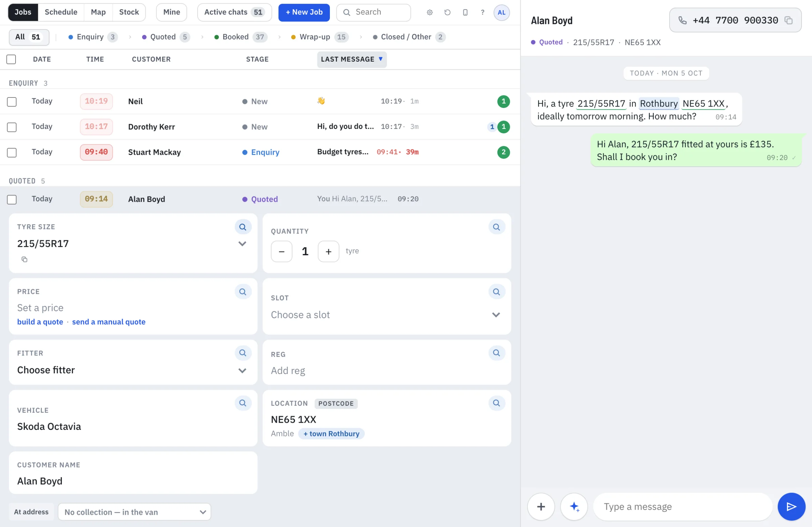Send message with the blue arrow button
The height and width of the screenshot is (527, 812).
(x=791, y=506)
